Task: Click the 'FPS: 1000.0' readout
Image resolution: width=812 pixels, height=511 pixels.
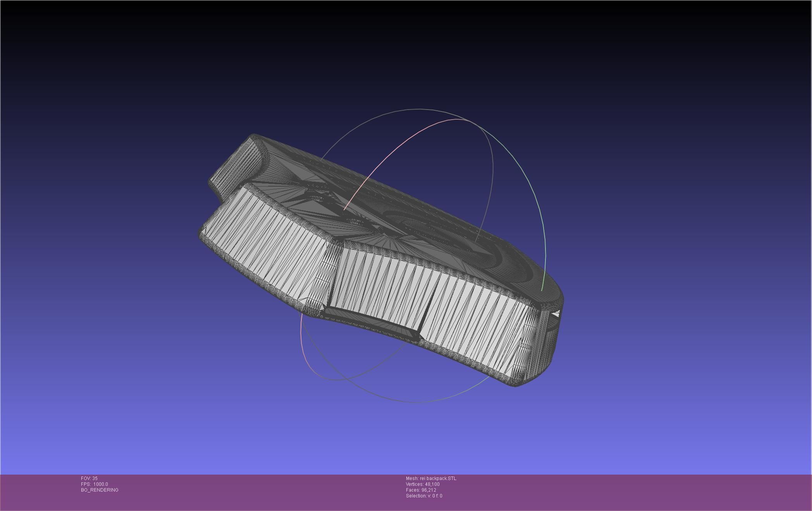Action: pyautogui.click(x=95, y=484)
